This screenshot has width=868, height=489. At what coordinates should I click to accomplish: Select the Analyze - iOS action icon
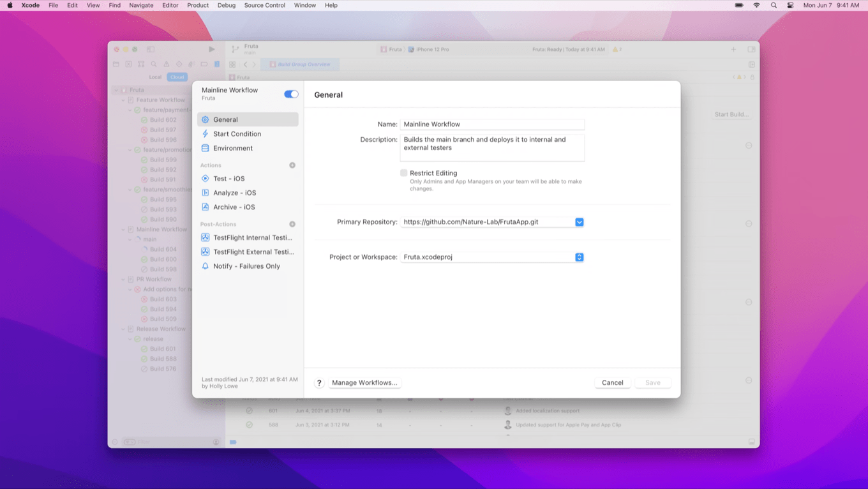click(206, 193)
